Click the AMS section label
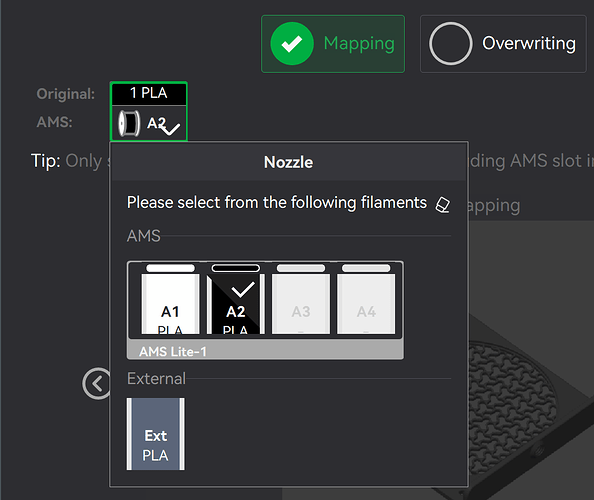The image size is (594, 500). [144, 236]
